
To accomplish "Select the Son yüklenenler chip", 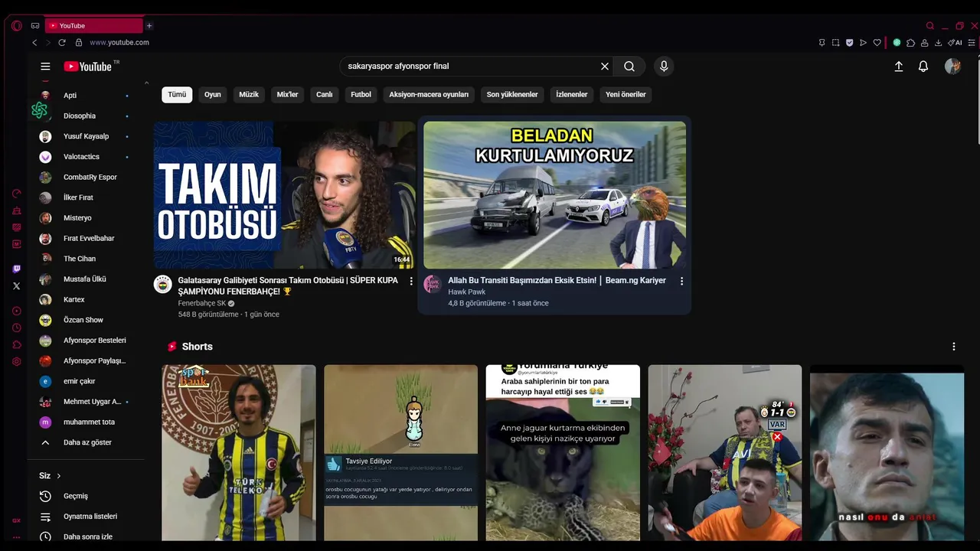I will [x=512, y=95].
